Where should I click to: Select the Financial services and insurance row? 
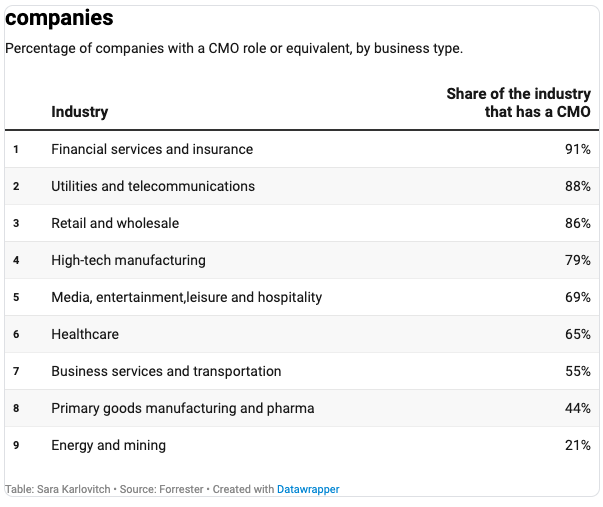pyautogui.click(x=152, y=149)
